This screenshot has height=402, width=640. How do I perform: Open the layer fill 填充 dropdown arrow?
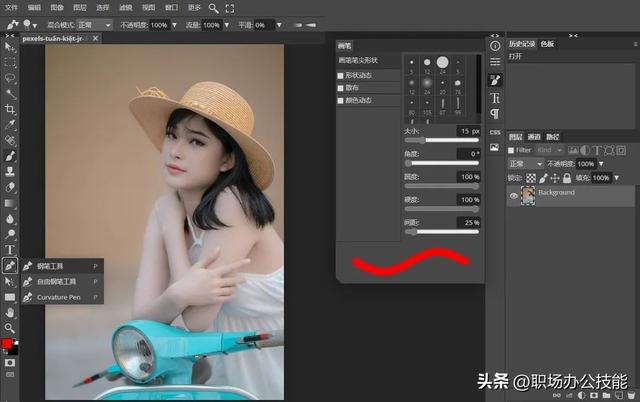(617, 178)
